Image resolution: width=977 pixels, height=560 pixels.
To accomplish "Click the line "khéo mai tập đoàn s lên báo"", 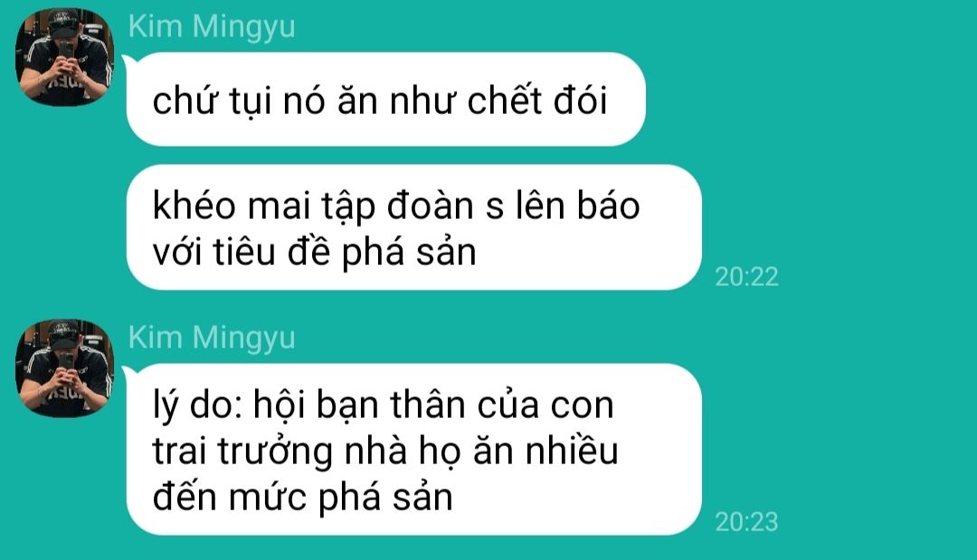I will (x=396, y=205).
